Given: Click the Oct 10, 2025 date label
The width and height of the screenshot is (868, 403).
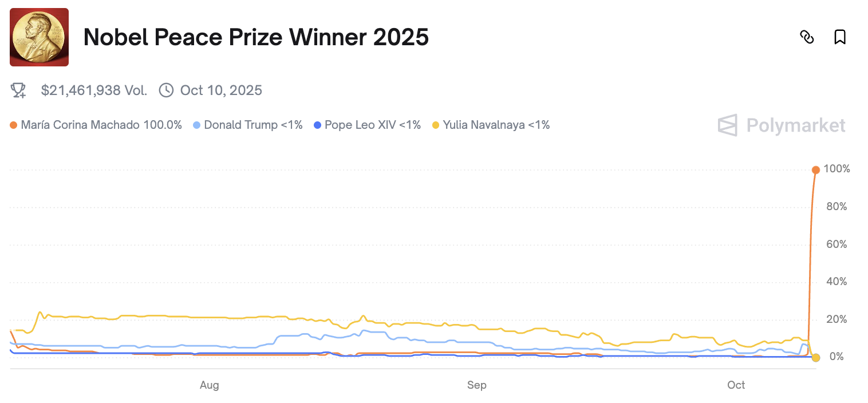Looking at the screenshot, I should (x=220, y=90).
